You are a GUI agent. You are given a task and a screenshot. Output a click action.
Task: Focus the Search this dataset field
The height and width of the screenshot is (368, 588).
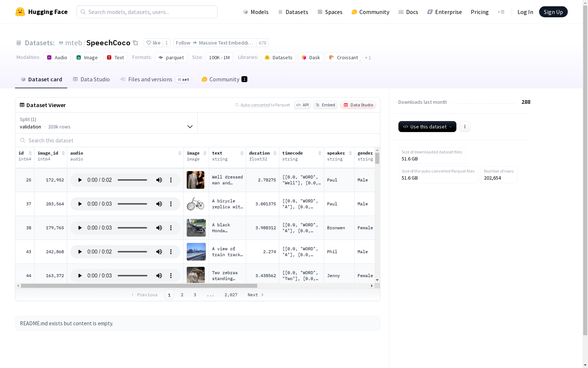coord(198,140)
